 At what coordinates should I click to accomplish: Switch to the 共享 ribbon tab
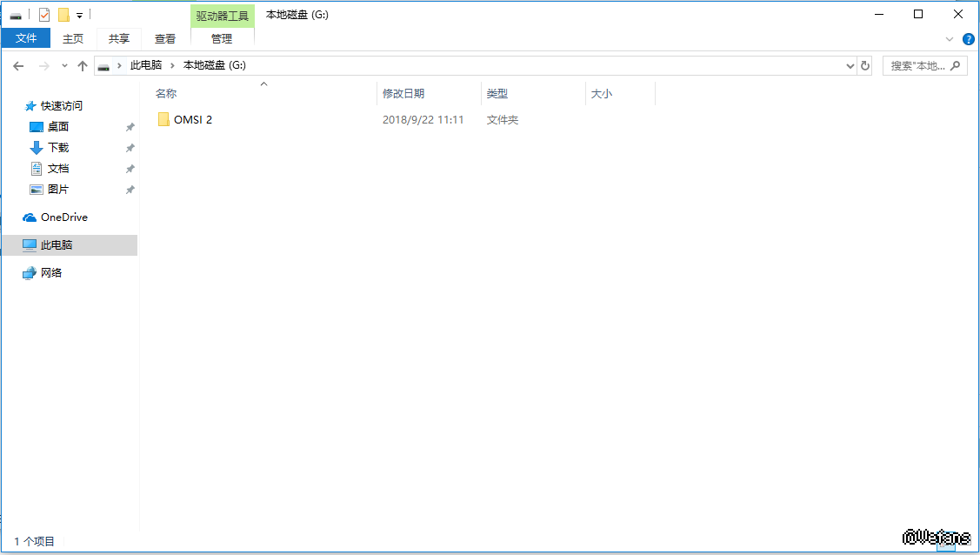(x=119, y=38)
